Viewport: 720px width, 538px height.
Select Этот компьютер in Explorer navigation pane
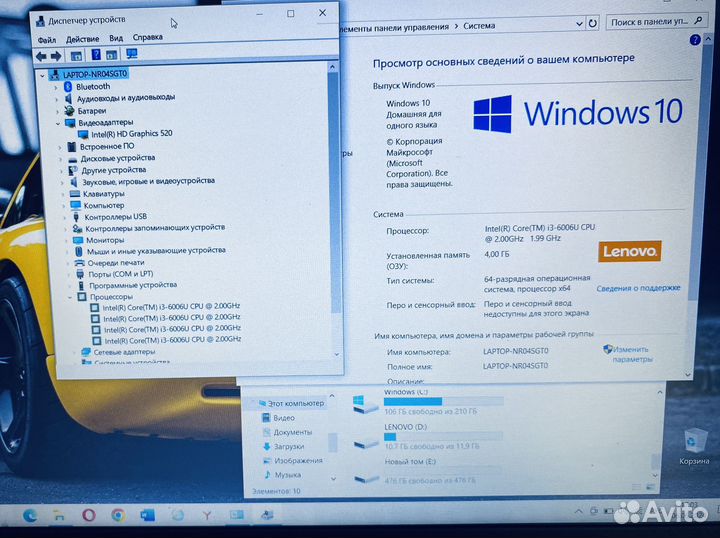(x=296, y=404)
